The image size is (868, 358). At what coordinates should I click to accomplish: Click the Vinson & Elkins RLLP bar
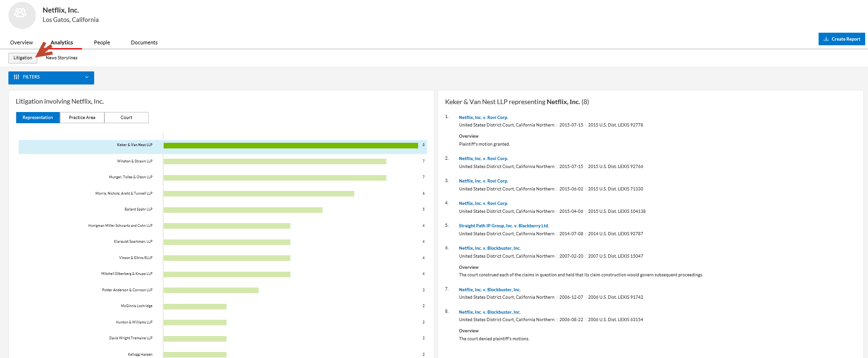(227, 258)
